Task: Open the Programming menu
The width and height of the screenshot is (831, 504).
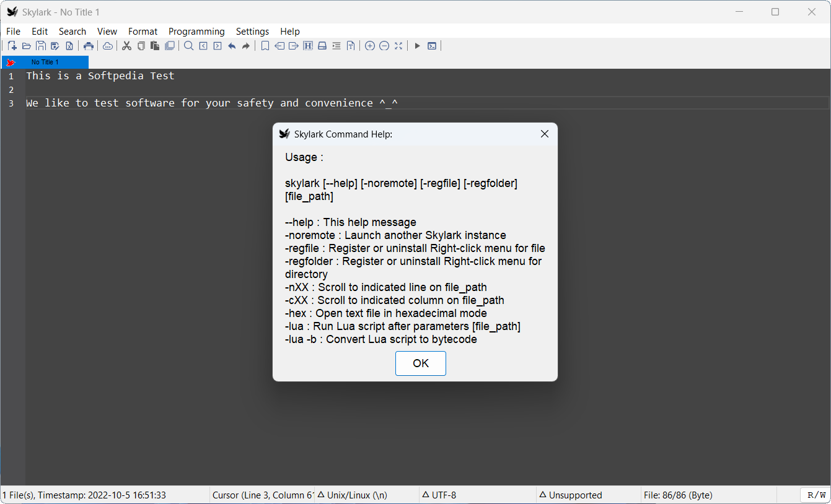Action: [196, 32]
